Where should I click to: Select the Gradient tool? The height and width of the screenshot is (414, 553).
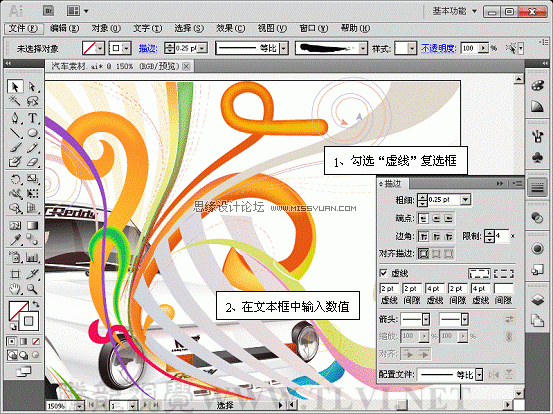[x=32, y=225]
